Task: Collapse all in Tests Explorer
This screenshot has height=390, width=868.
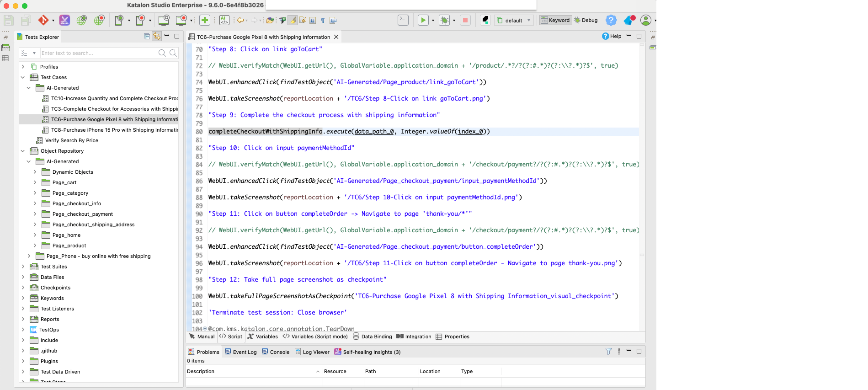Action: click(147, 37)
